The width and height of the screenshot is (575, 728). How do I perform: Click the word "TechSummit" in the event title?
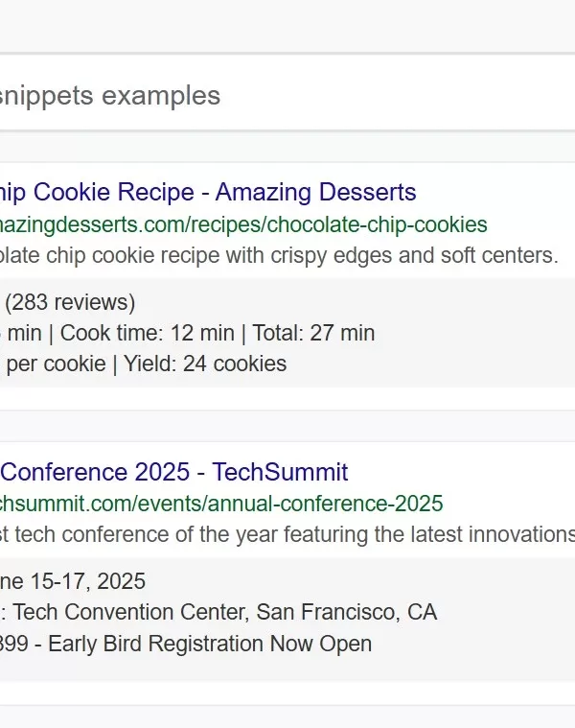(280, 472)
